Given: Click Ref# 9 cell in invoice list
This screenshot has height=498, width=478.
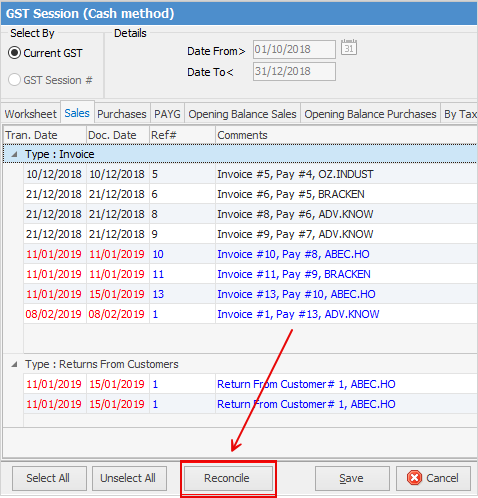Looking at the screenshot, I should click(182, 234).
